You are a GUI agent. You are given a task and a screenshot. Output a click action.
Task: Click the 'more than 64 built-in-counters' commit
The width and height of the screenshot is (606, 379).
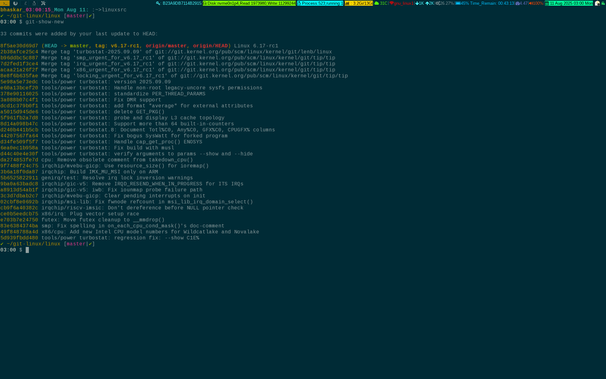pyautogui.click(x=117, y=124)
